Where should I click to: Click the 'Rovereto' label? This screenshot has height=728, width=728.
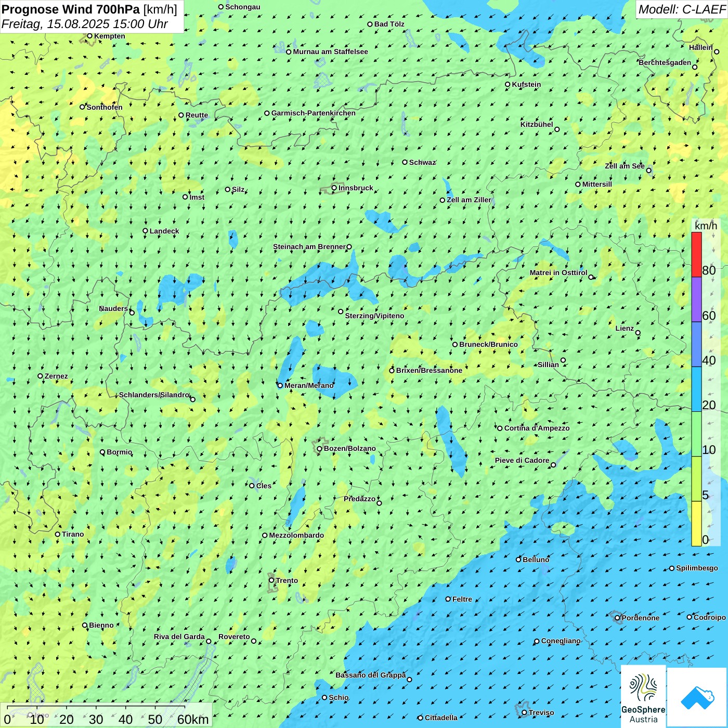pyautogui.click(x=234, y=636)
